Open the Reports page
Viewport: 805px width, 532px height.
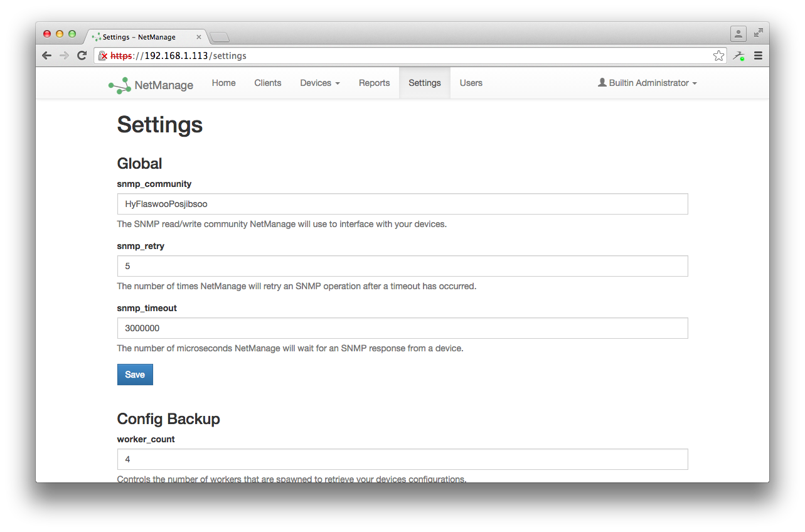point(375,83)
